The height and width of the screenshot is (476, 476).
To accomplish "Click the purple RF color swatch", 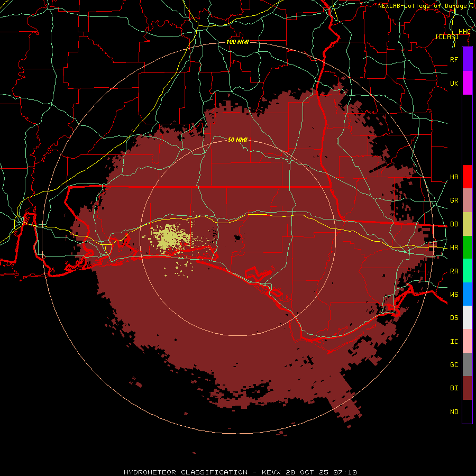I will click(467, 59).
